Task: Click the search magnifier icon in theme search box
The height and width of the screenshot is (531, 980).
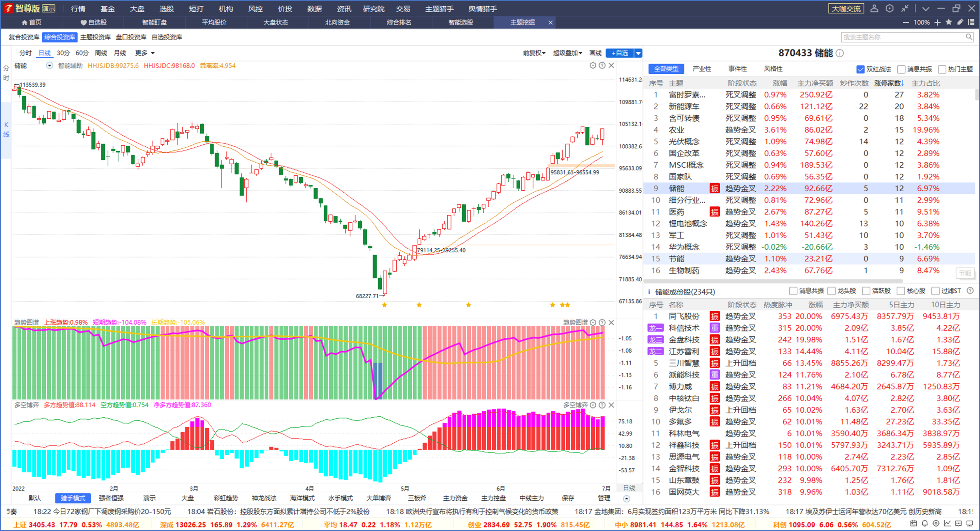Action: click(x=969, y=37)
